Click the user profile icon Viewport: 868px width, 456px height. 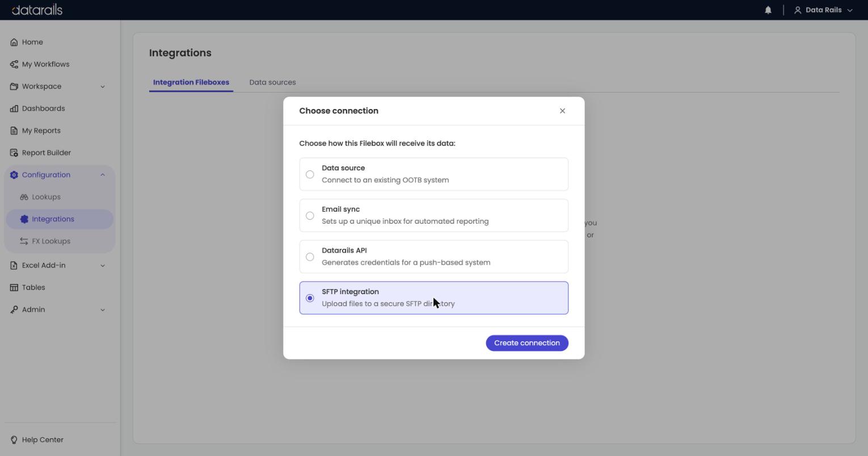pyautogui.click(x=797, y=10)
